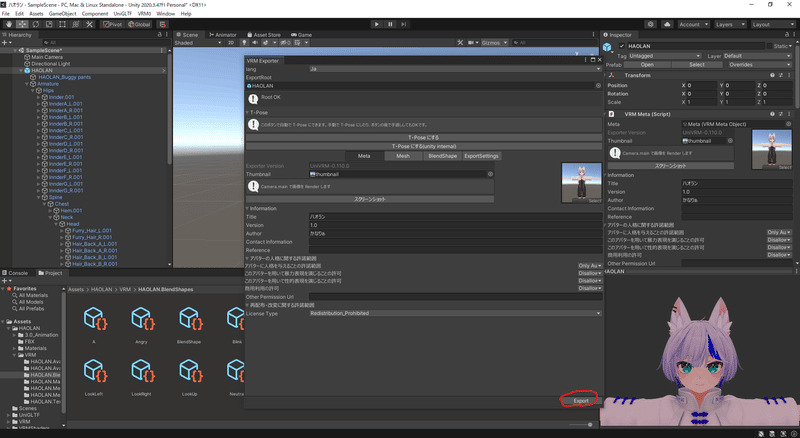
Task: Switch to the Game tab
Action: [302, 35]
